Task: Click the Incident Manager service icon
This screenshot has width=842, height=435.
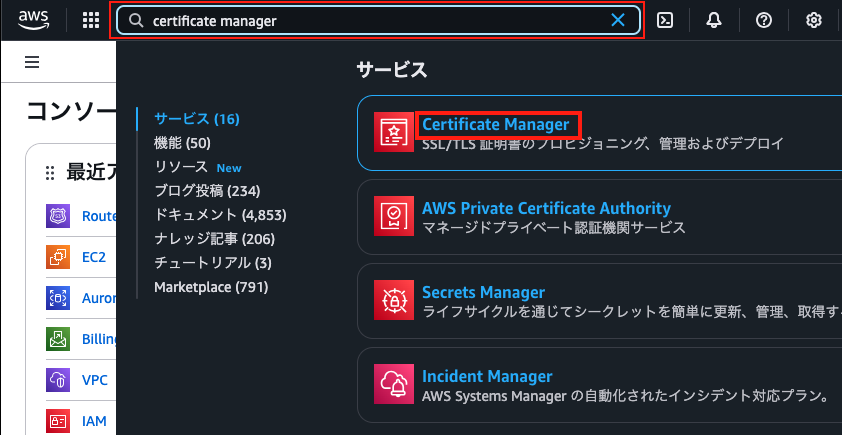Action: click(394, 384)
